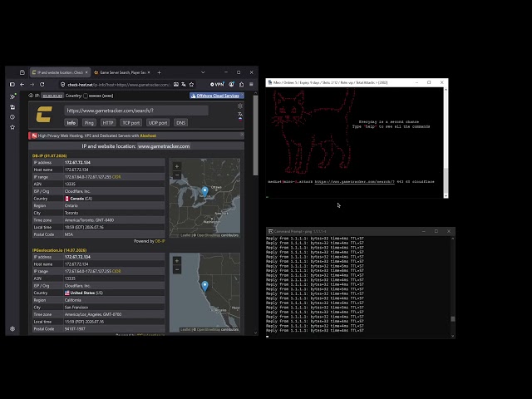Image resolution: width=532 pixels, height=399 pixels.
Task: Zoom out on the San Francisco map
Action: (177, 269)
